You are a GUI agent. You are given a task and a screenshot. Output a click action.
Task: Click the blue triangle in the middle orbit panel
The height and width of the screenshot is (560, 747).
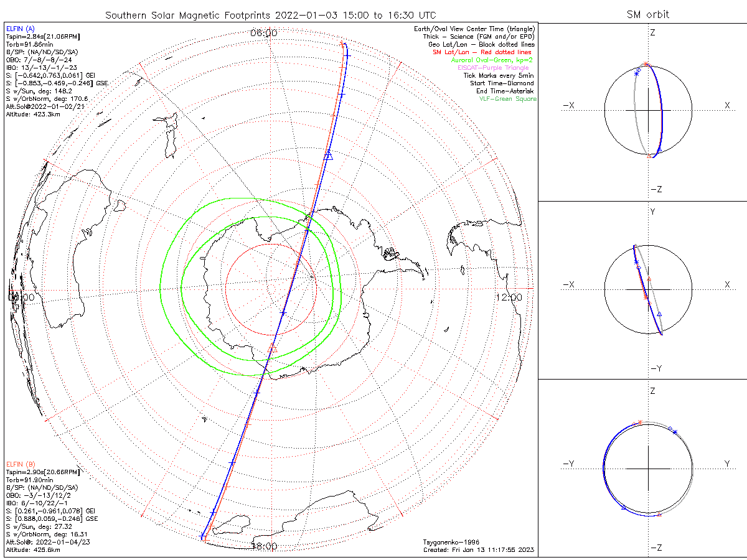pyautogui.click(x=659, y=314)
